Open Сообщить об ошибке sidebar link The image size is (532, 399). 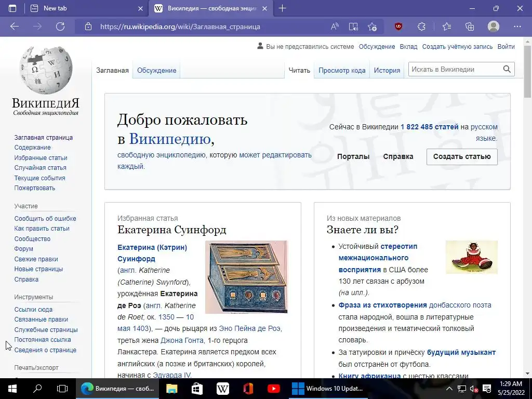(x=45, y=219)
